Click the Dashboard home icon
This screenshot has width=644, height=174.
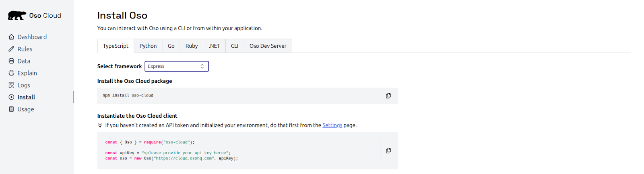pos(11,37)
